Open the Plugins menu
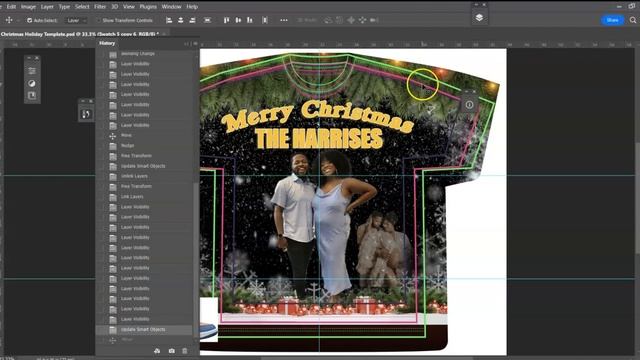This screenshot has height=360, width=640. point(148,7)
